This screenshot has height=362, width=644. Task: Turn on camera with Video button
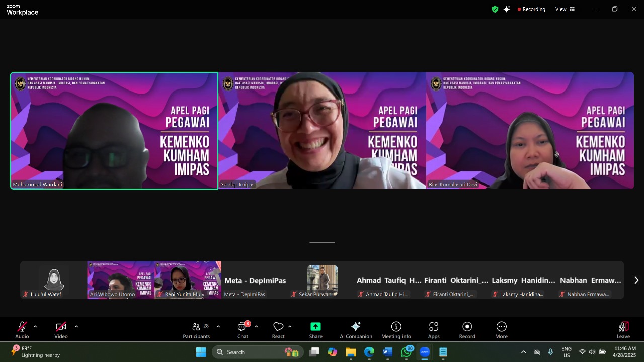(61, 330)
